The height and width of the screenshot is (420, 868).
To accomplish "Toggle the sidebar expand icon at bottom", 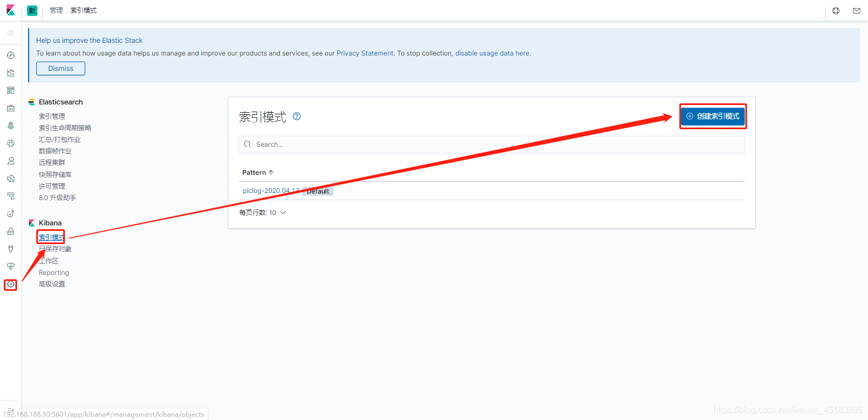I will pos(10,411).
